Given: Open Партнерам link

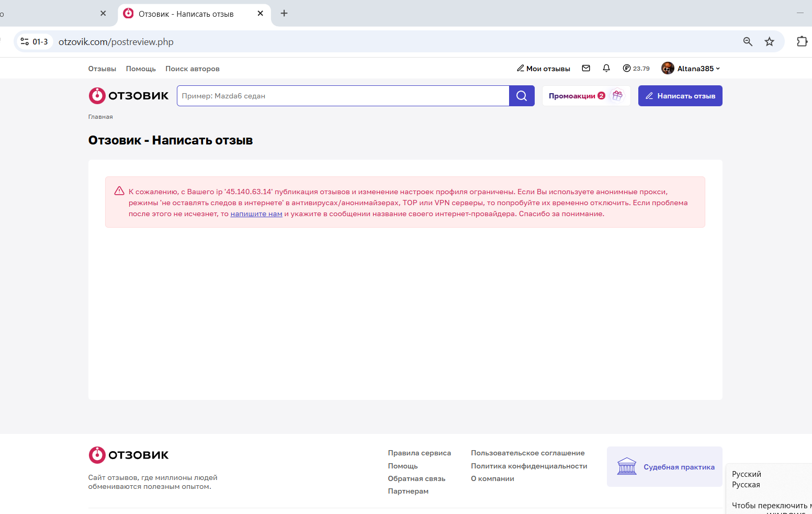Looking at the screenshot, I should tap(408, 491).
